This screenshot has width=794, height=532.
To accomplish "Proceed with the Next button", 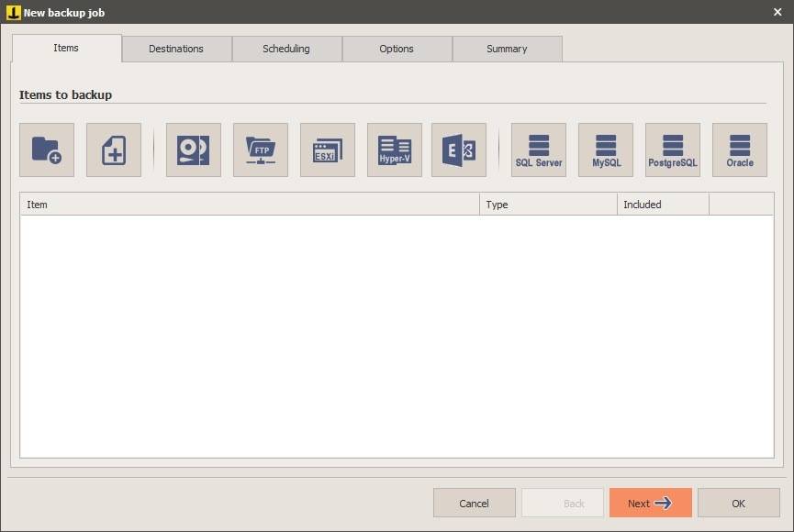I will [x=650, y=503].
